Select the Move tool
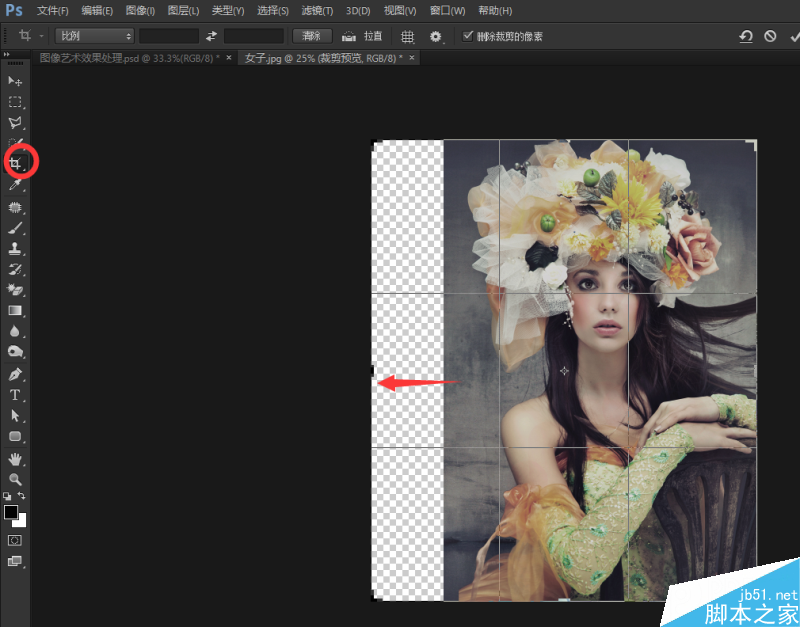Image resolution: width=800 pixels, height=627 pixels. point(15,81)
